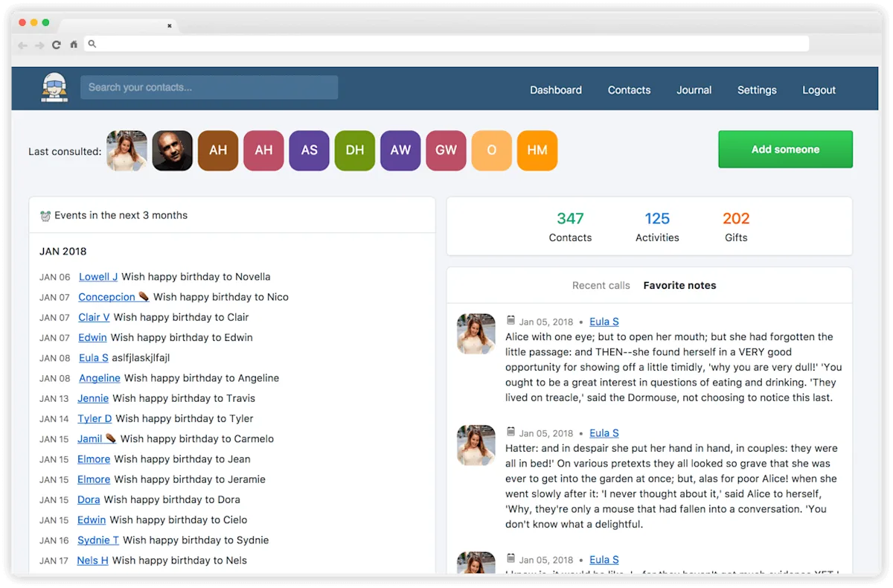Open Edwin link on the Jan 07 row
Image resolution: width=893 pixels, height=588 pixels.
pos(92,337)
